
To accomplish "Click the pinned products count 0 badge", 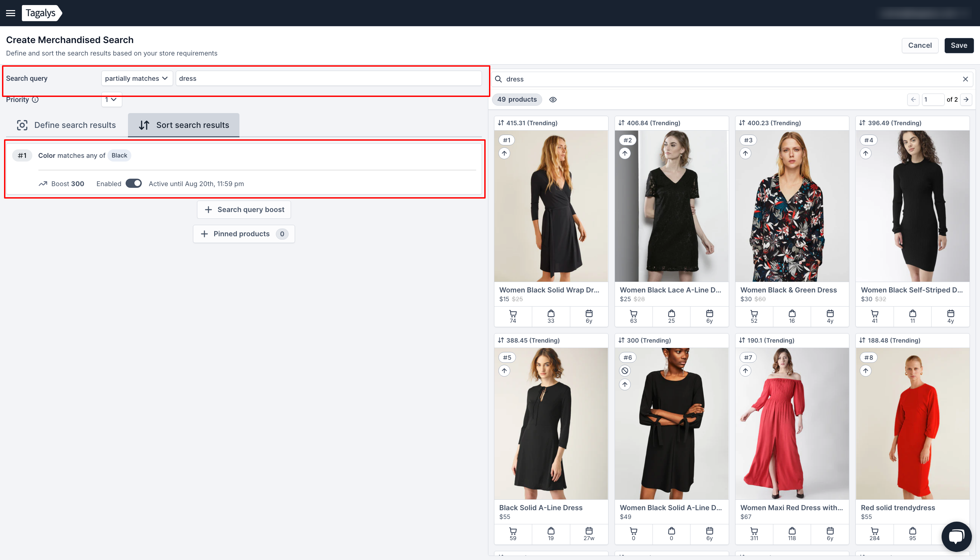I will (282, 234).
